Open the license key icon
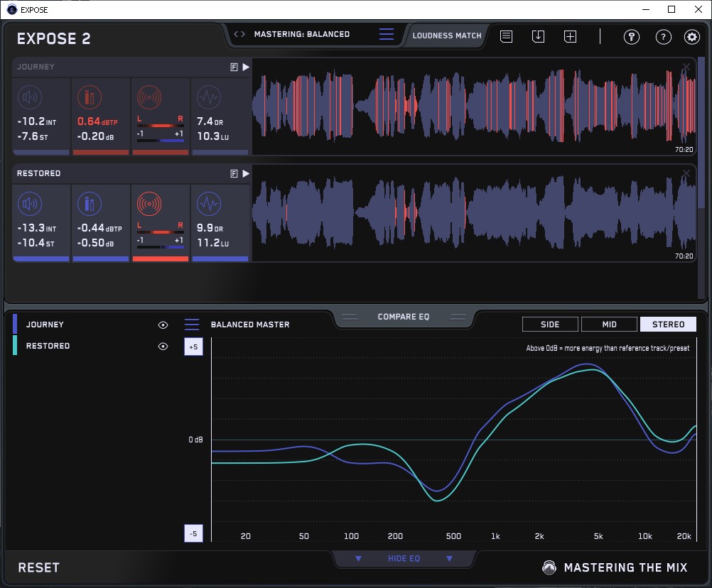712x588 pixels. pyautogui.click(x=632, y=37)
